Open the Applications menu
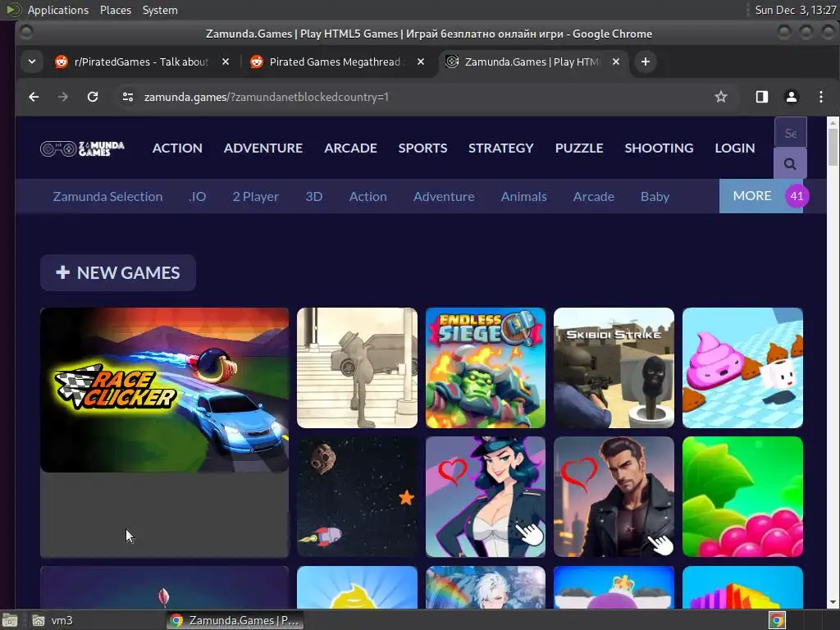The height and width of the screenshot is (630, 840). [58, 10]
